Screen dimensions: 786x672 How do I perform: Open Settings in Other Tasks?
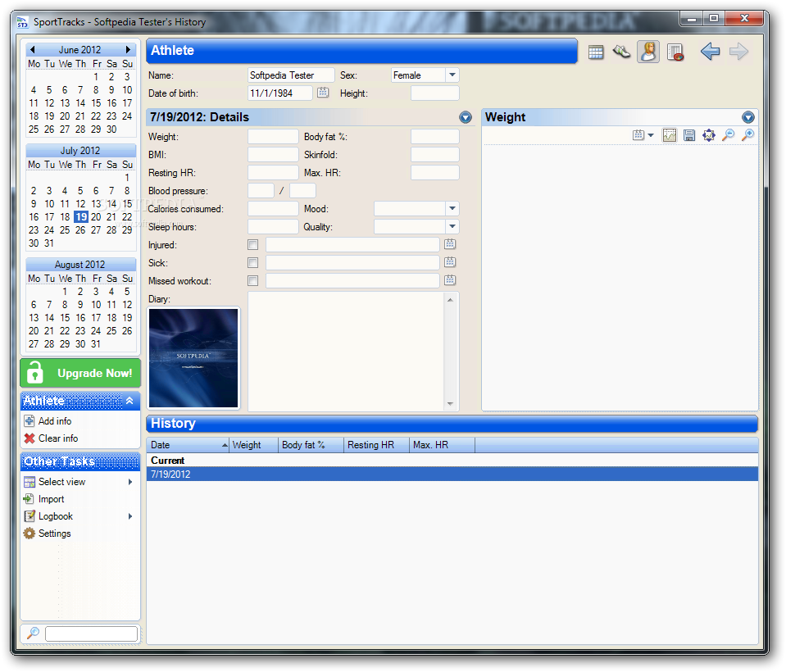55,534
